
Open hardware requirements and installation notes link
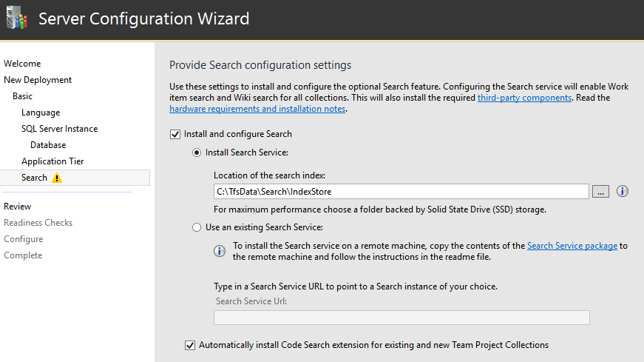click(x=257, y=109)
